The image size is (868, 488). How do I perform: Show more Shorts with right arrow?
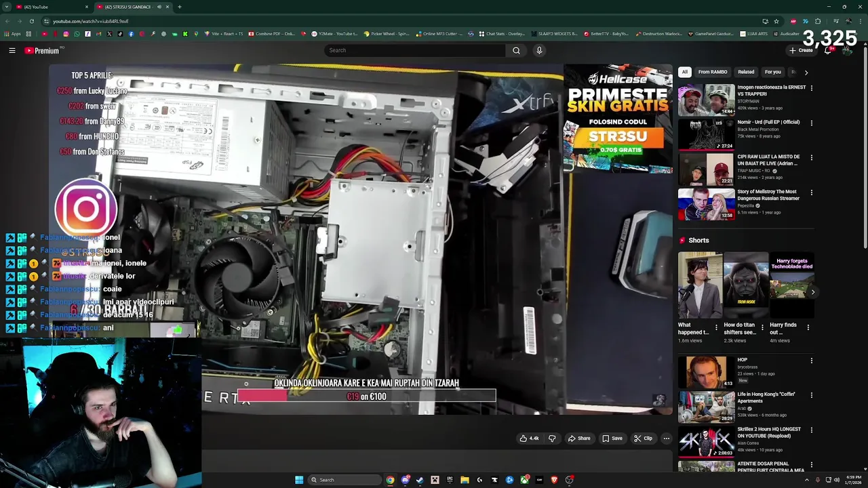pos(813,292)
